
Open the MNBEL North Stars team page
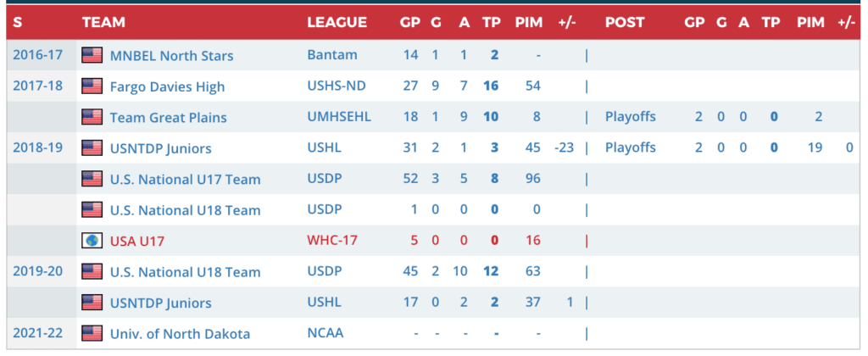tap(171, 56)
